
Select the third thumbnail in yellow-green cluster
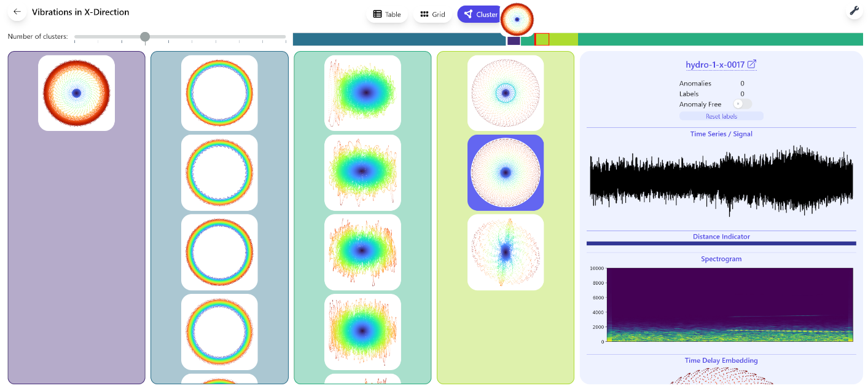tap(505, 252)
